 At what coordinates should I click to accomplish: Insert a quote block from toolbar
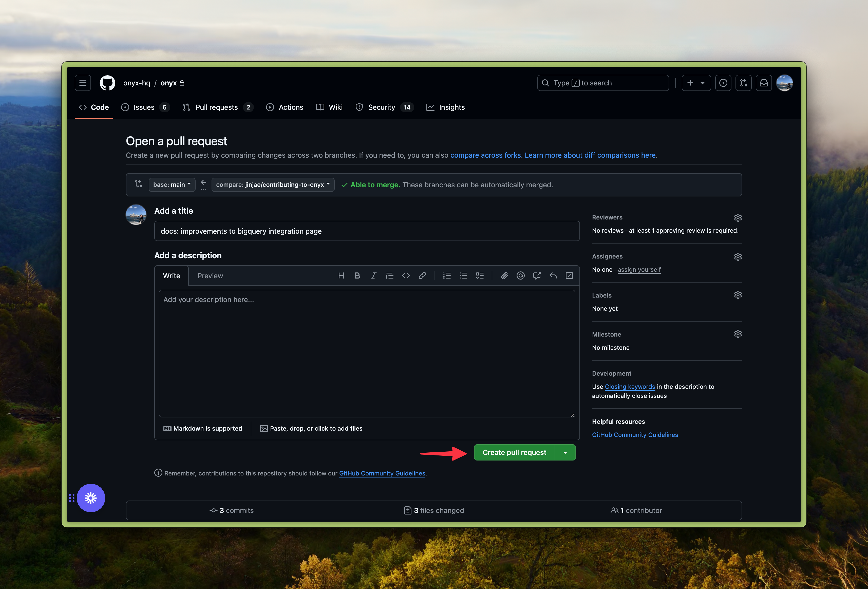pos(390,275)
